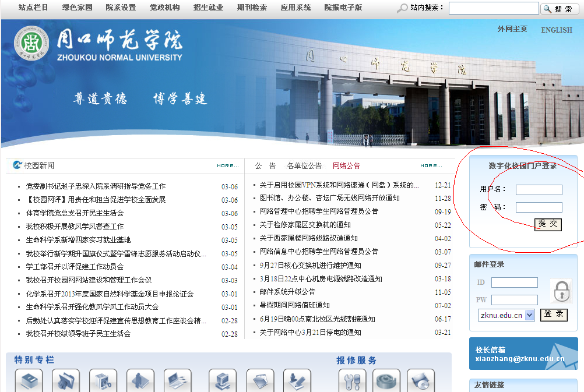The image size is (584, 392).
Task: Click the Zhoukou Normal University round logo
Action: point(31,45)
